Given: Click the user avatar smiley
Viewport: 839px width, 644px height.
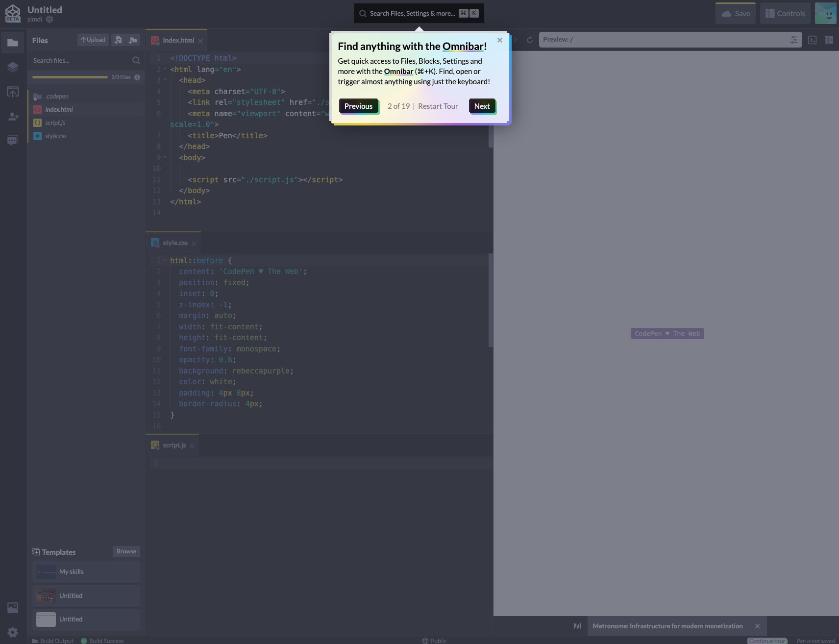Looking at the screenshot, I should tap(826, 13).
